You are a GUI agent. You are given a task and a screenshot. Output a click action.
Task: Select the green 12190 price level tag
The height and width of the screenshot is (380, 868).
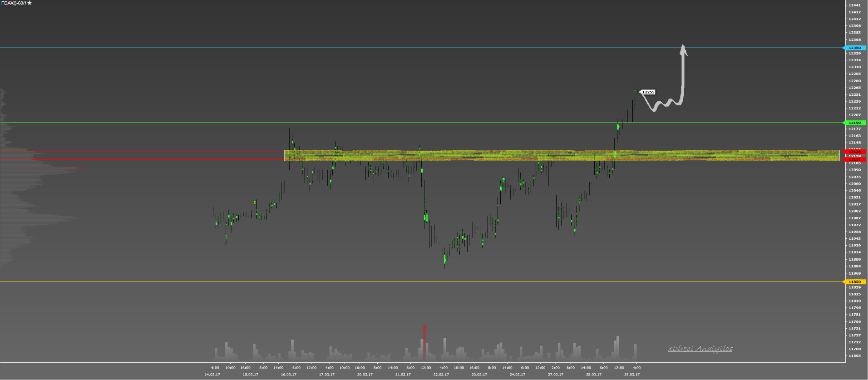[855, 123]
